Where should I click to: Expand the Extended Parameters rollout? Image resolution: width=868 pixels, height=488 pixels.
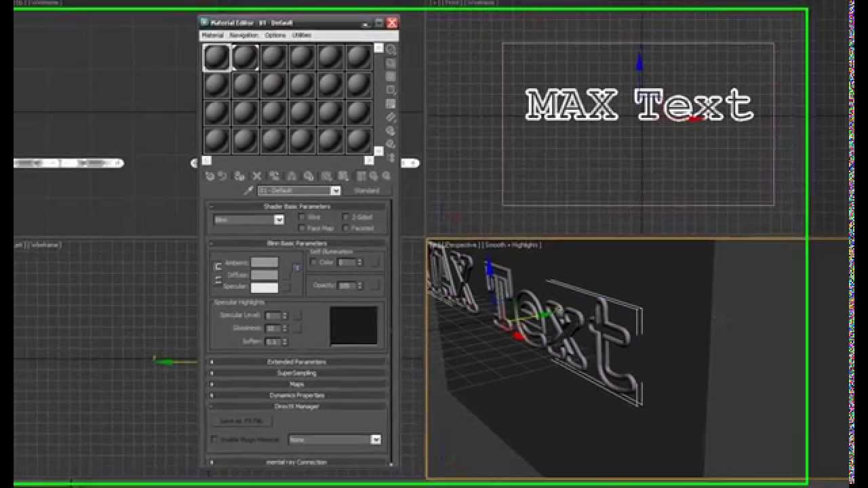coord(297,362)
